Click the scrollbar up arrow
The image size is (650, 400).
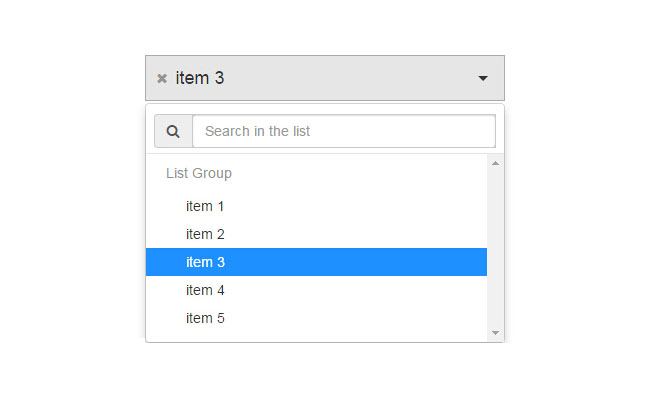[495, 161]
